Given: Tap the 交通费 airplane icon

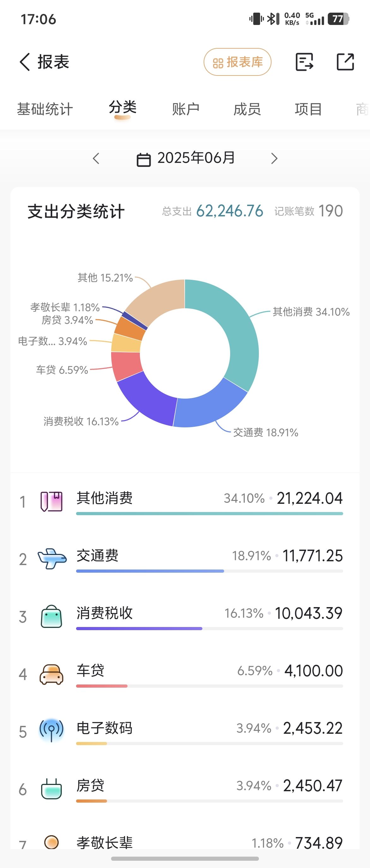Looking at the screenshot, I should pyautogui.click(x=51, y=559).
